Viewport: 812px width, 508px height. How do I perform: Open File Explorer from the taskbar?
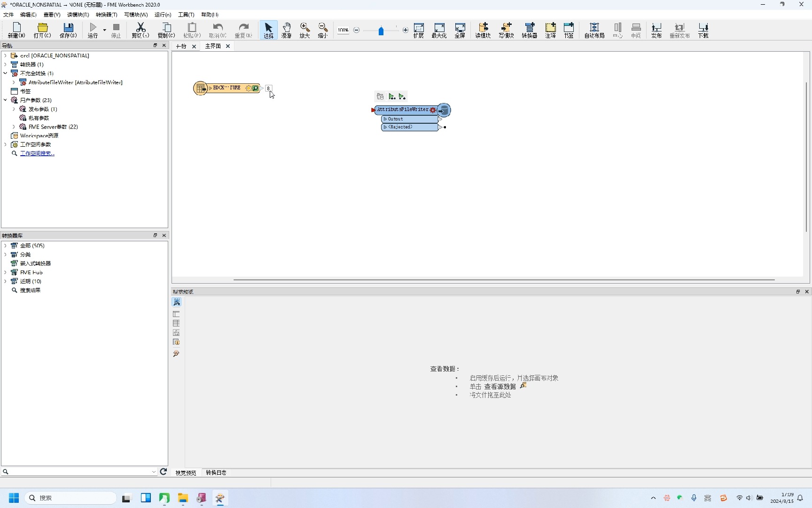(x=183, y=498)
